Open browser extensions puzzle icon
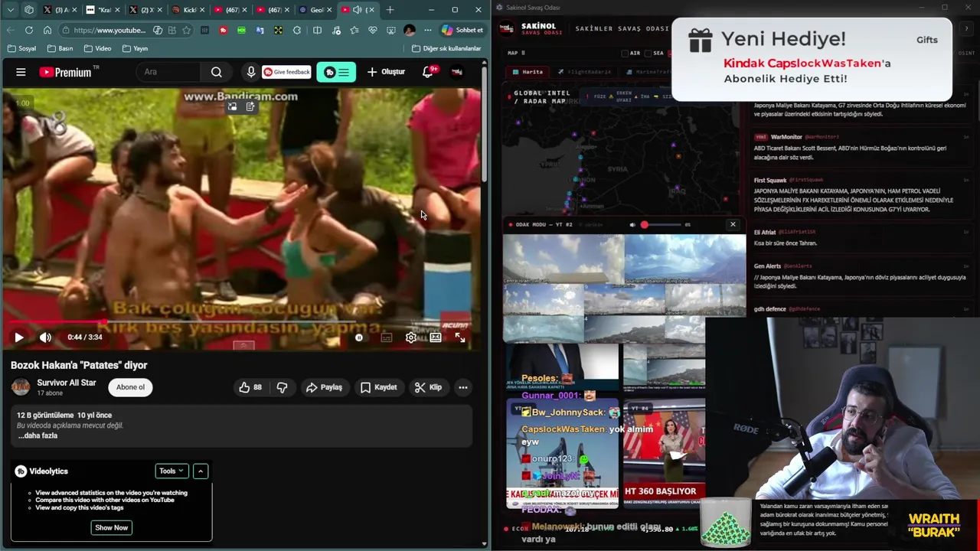Image resolution: width=980 pixels, height=551 pixels. point(297,30)
